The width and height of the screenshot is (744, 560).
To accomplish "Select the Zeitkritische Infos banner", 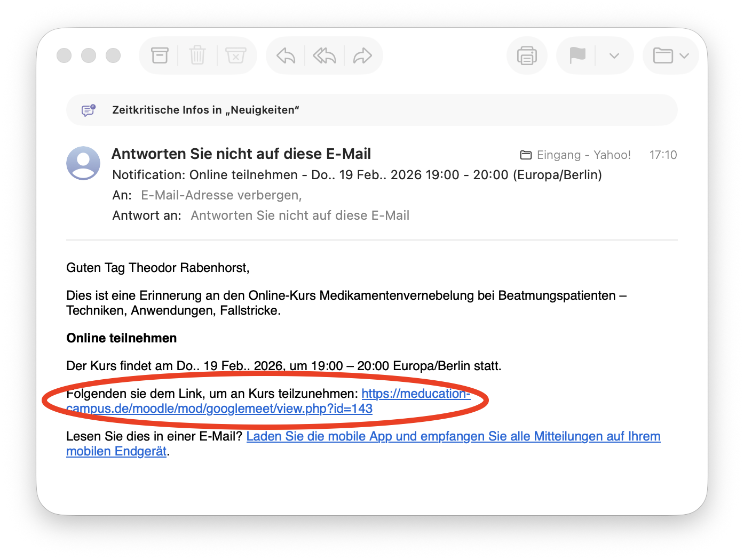I will (205, 110).
